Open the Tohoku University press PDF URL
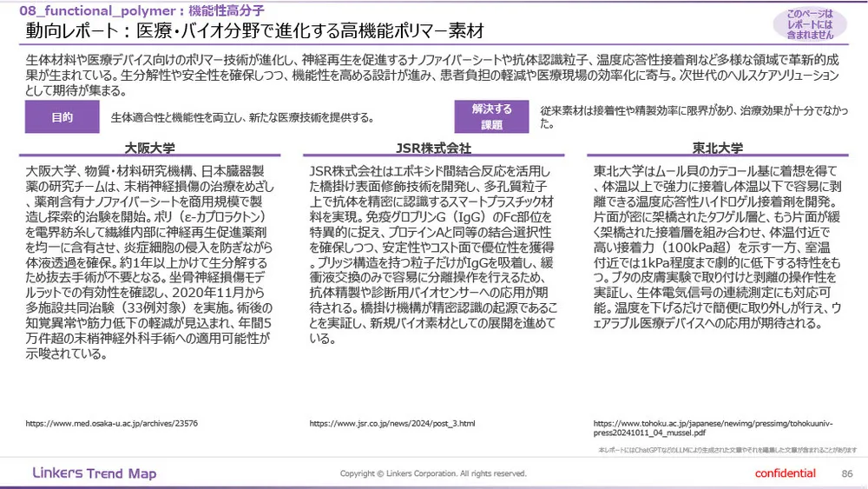The height and width of the screenshot is (489, 868). (x=713, y=428)
